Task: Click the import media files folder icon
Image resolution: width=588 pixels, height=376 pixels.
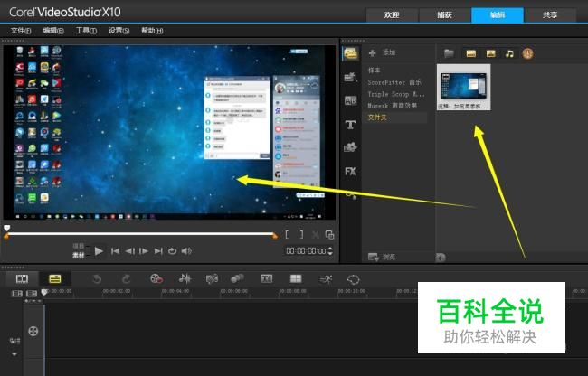Action: click(x=449, y=53)
